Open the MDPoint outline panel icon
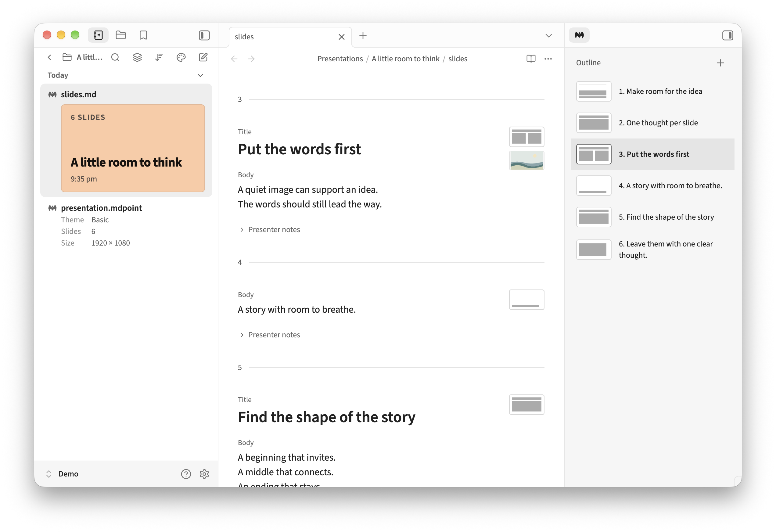Viewport: 776px width, 532px height. tap(579, 35)
